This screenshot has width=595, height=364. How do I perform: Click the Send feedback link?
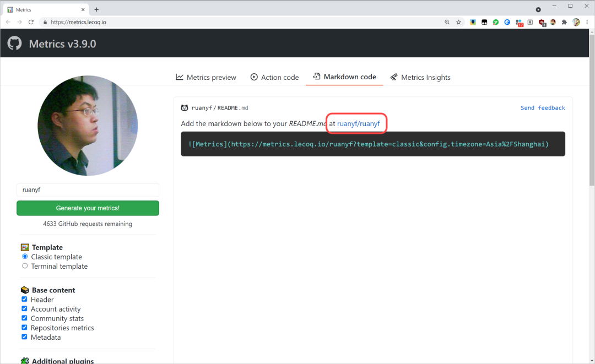coord(543,107)
